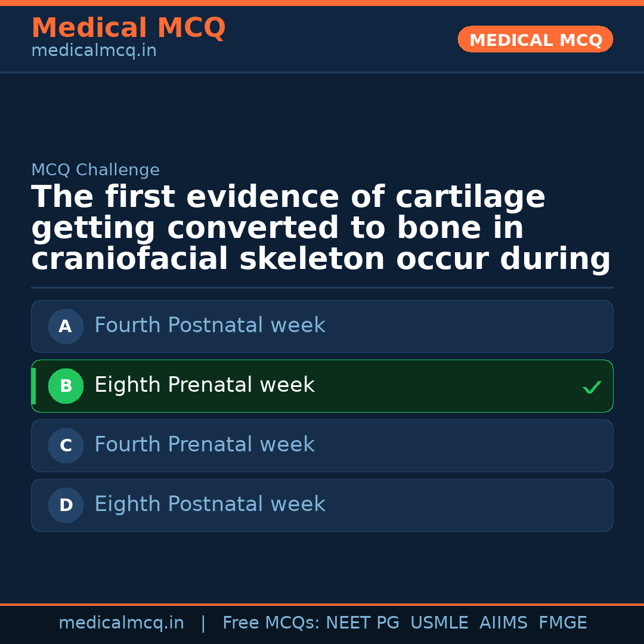Select the "Eighth Postnatal week" answer text
The height and width of the screenshot is (644, 644).
[x=210, y=504]
